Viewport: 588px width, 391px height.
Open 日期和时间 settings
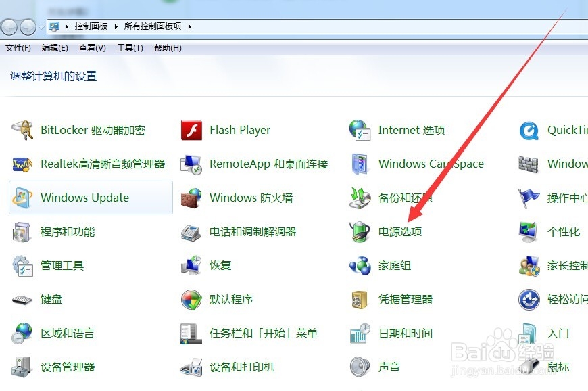(406, 333)
